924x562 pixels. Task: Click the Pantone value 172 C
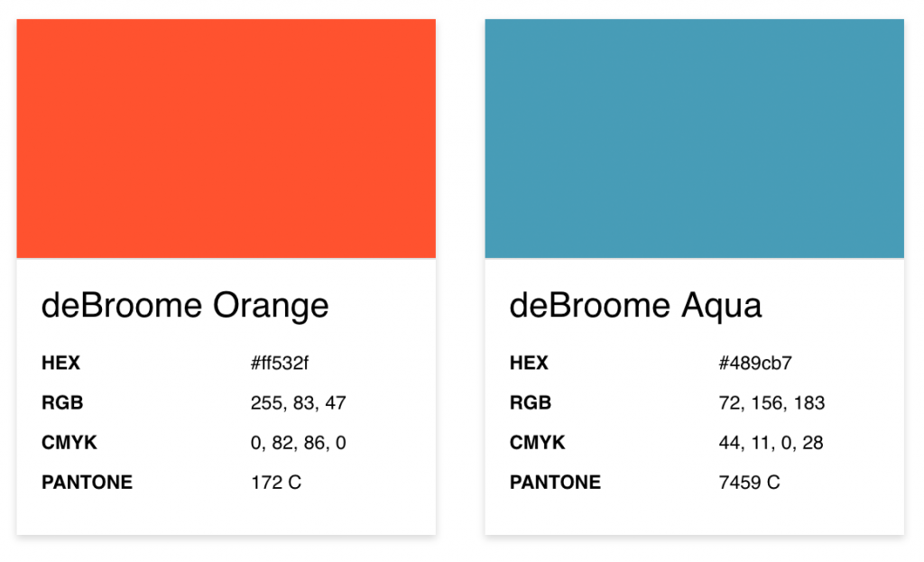point(276,483)
